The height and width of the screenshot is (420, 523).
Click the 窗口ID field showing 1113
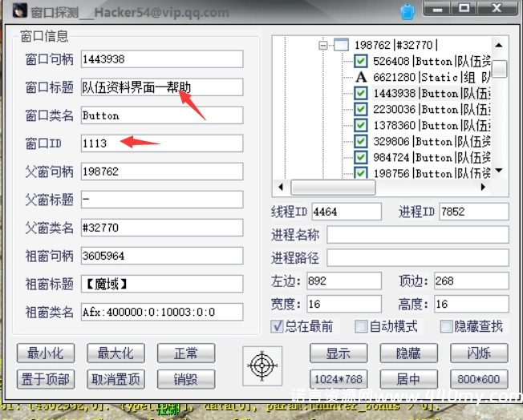click(x=162, y=143)
